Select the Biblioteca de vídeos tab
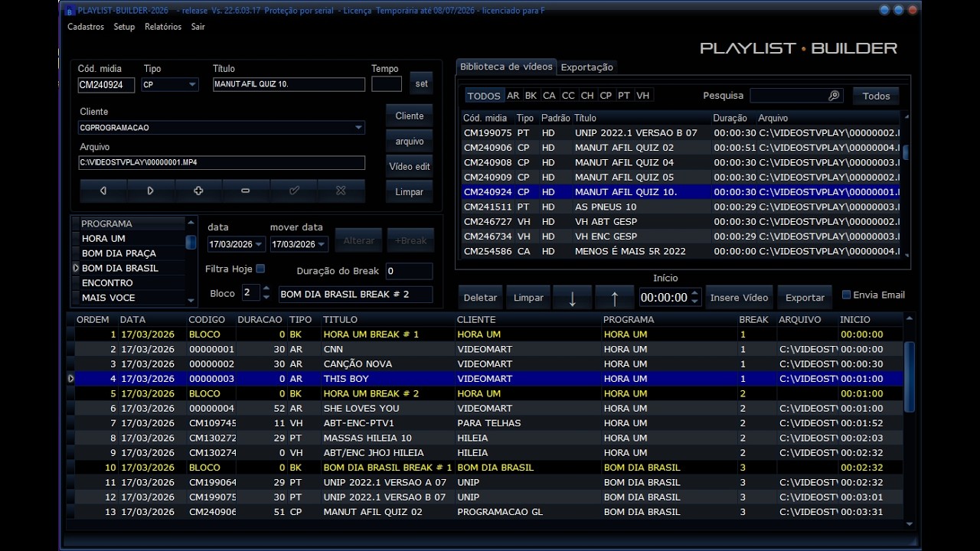 click(x=506, y=67)
